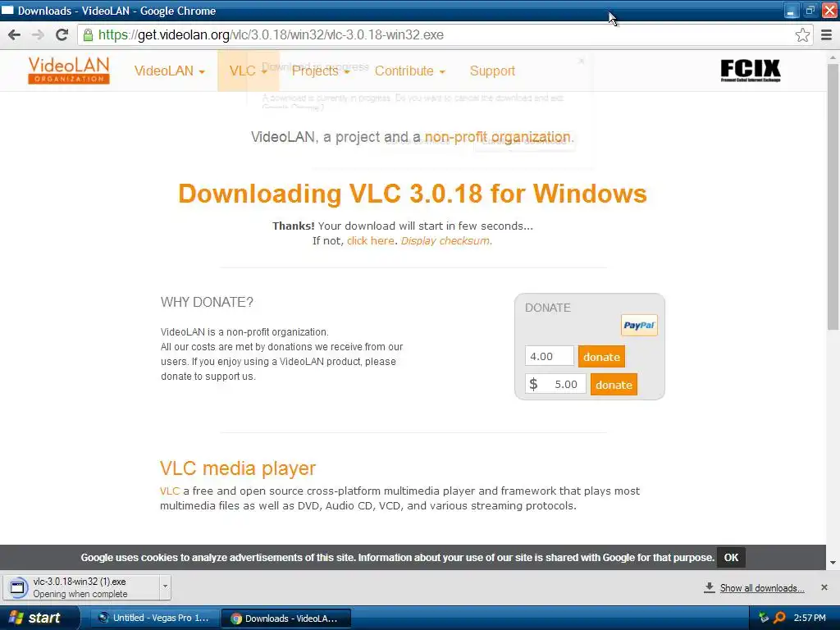
Task: Dismiss the cookie notice with OK
Action: (731, 558)
